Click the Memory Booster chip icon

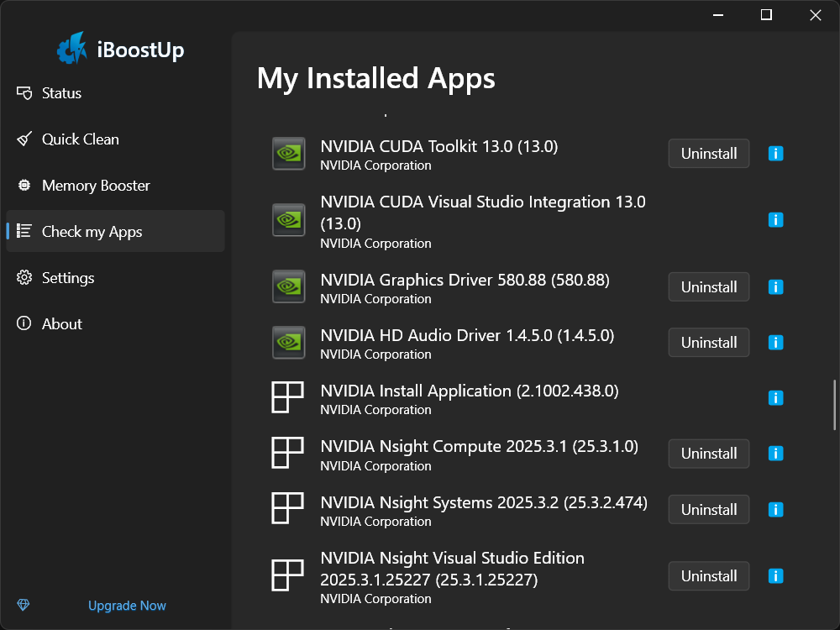[24, 186]
